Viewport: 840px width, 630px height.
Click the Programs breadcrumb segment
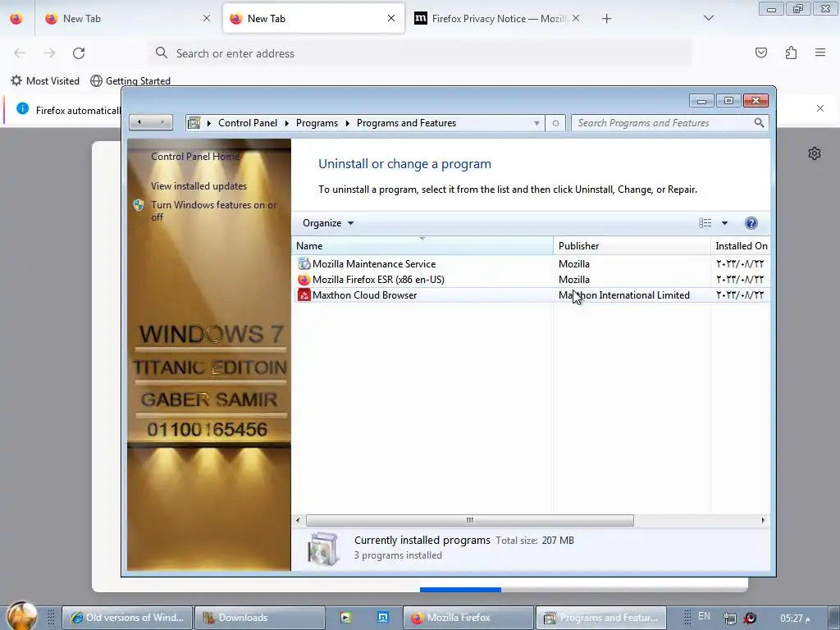[317, 123]
